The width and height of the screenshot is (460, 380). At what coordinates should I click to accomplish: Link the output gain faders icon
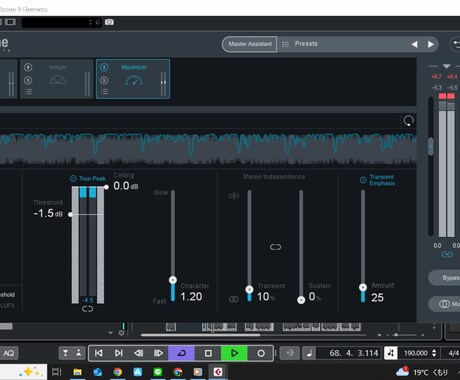click(x=447, y=254)
